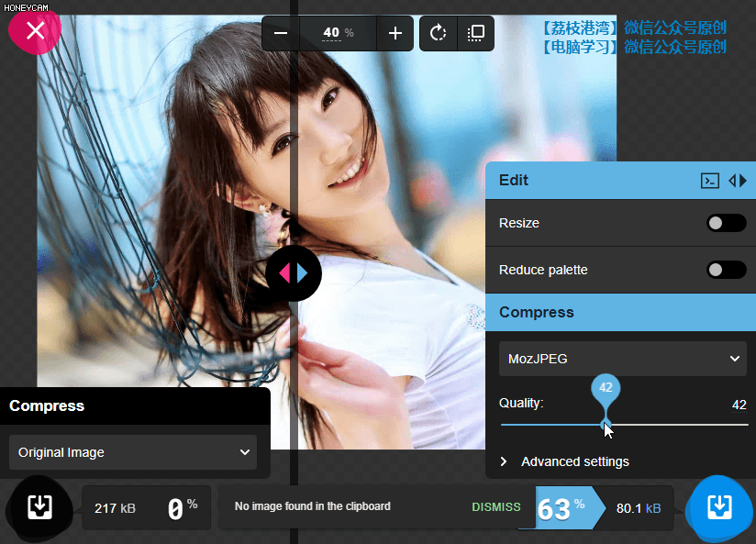Toggle the background view icon in toolbar
The image size is (756, 544).
click(x=475, y=33)
